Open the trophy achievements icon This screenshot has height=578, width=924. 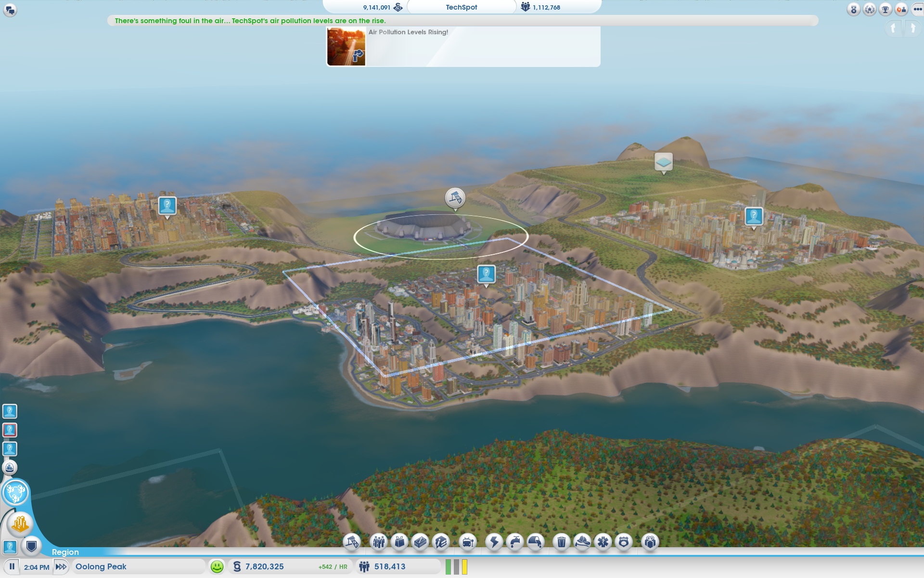click(x=885, y=10)
